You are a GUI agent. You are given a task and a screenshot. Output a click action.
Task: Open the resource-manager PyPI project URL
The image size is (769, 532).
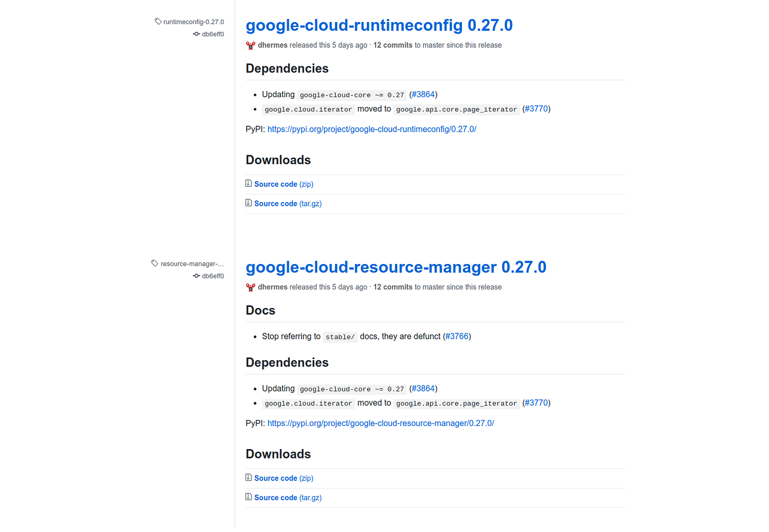pyautogui.click(x=381, y=423)
